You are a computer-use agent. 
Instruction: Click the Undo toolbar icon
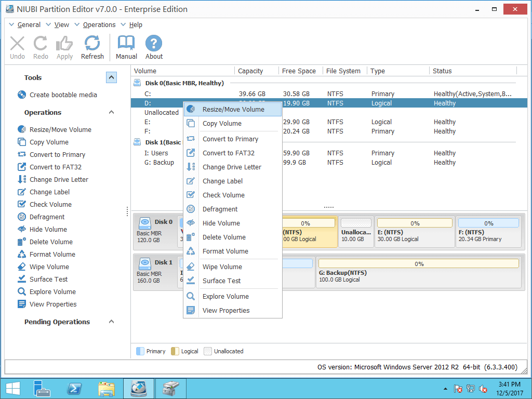pyautogui.click(x=17, y=44)
